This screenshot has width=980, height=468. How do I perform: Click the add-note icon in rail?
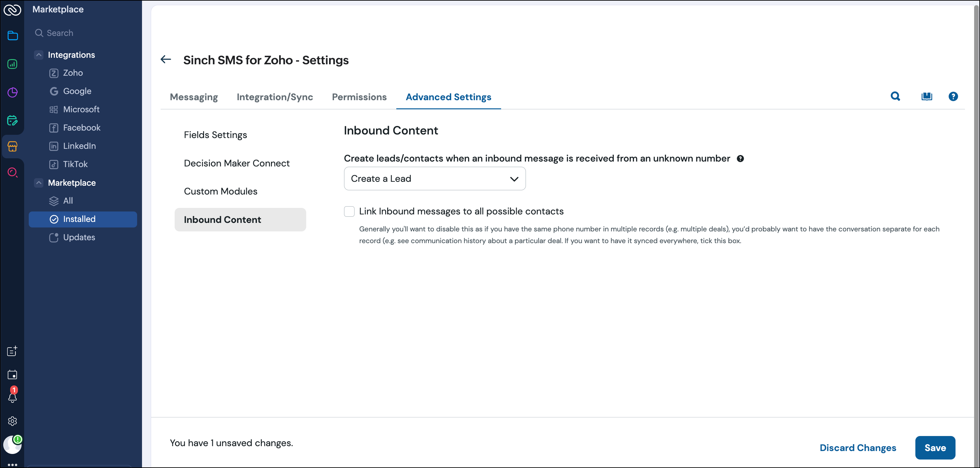coord(12,351)
